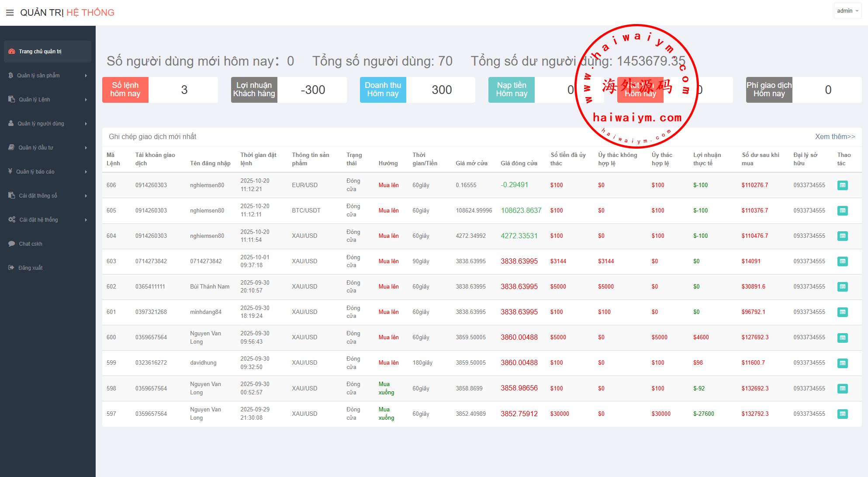Open the admin user dropdown
Screen dimensions: 868x477
pos(847,11)
